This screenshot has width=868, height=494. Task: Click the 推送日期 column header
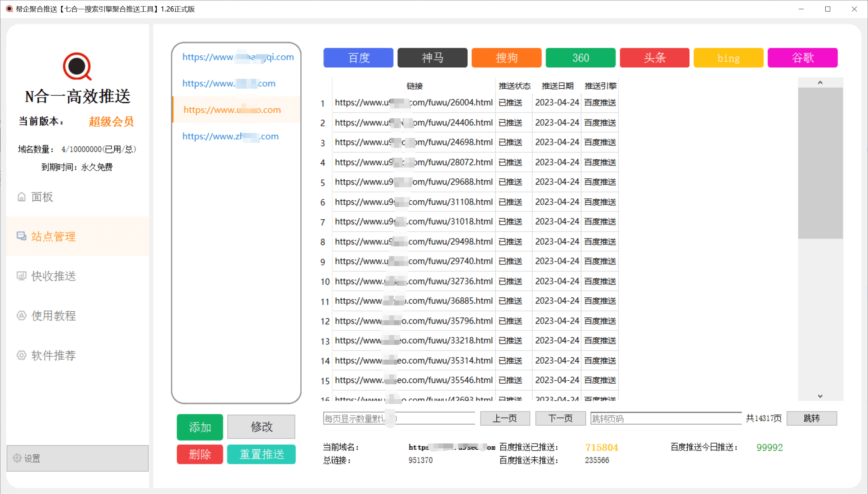pyautogui.click(x=557, y=85)
